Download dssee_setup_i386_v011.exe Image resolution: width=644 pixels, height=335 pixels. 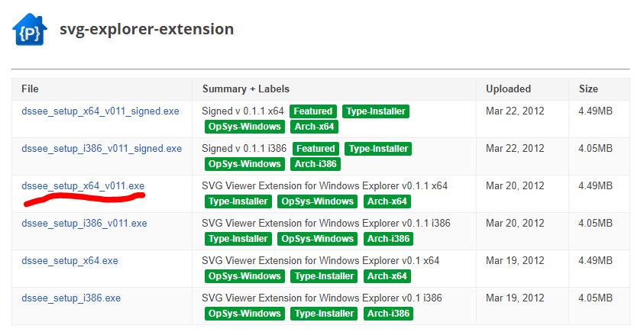[x=84, y=224]
